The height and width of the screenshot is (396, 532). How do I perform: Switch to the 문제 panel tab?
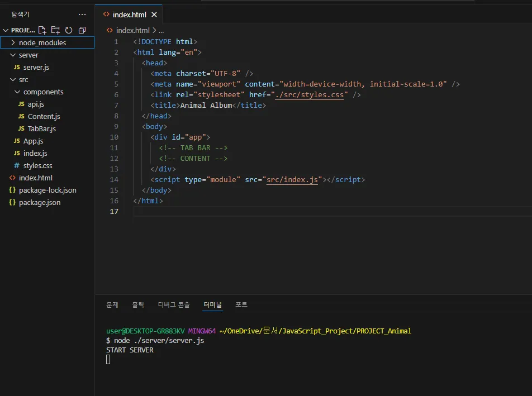pos(112,304)
